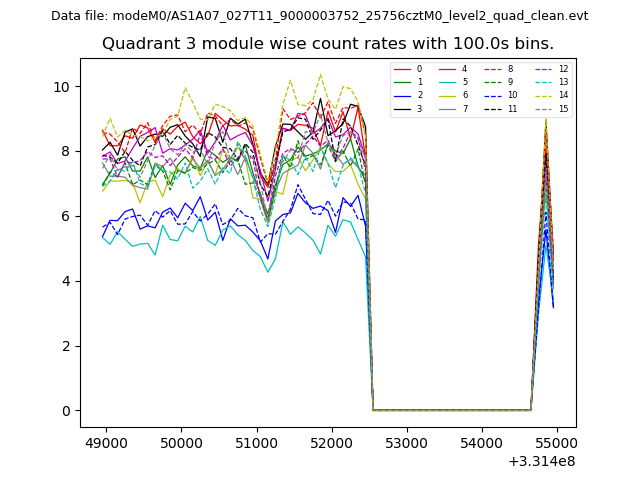Click the cyan solid legend line for module 5
Screen dimensions: 640x480
pyautogui.click(x=447, y=82)
